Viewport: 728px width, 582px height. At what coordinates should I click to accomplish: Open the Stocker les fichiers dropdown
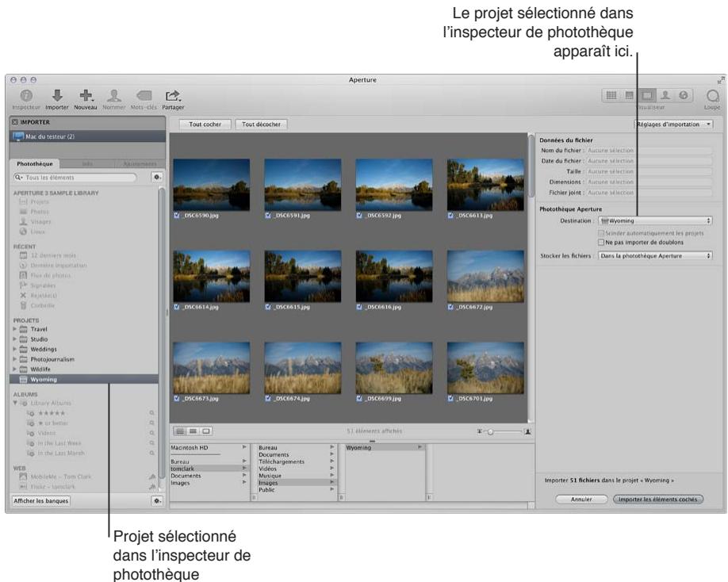tap(655, 256)
